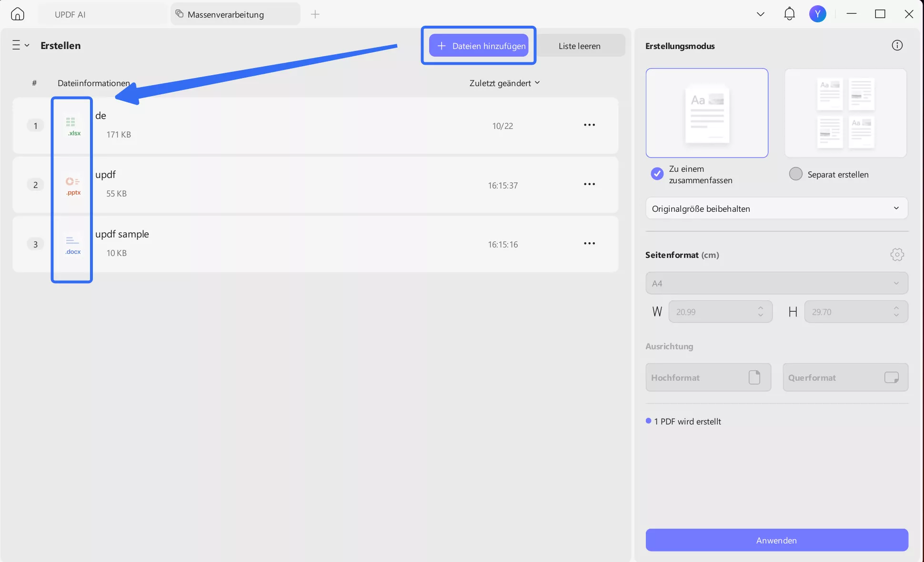
Task: Open notifications via the bell icon
Action: click(789, 13)
